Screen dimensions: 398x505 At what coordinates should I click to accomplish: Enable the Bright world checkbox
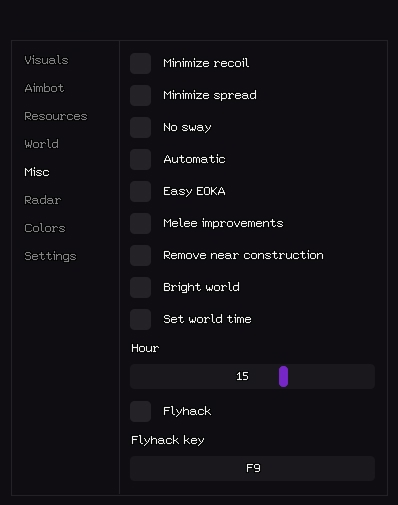click(x=140, y=287)
